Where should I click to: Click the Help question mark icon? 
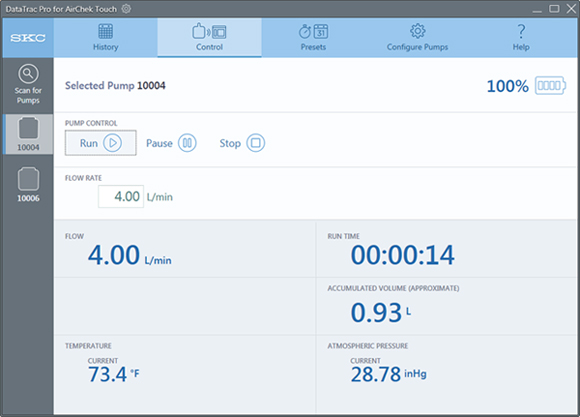click(521, 31)
